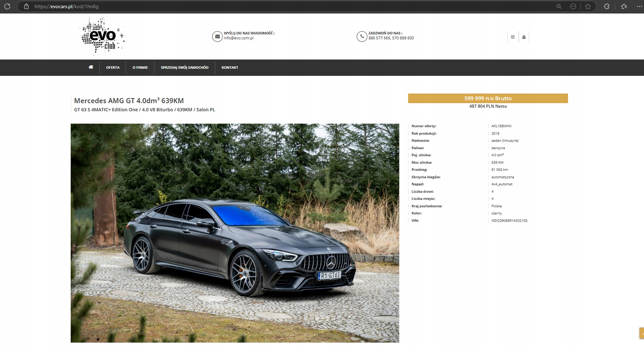Viewport: 644px width, 346px height.
Task: Open the OFERTA menu item
Action: click(113, 67)
